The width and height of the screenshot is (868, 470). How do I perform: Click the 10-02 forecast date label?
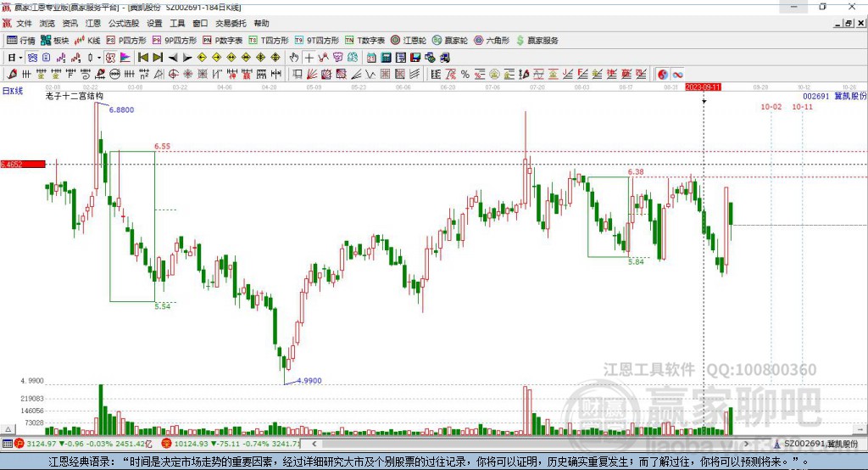coord(771,106)
